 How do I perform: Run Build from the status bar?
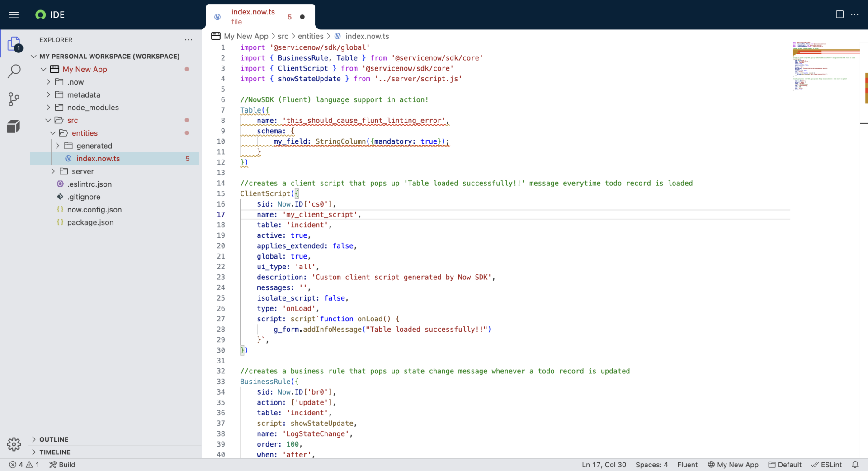click(62, 465)
